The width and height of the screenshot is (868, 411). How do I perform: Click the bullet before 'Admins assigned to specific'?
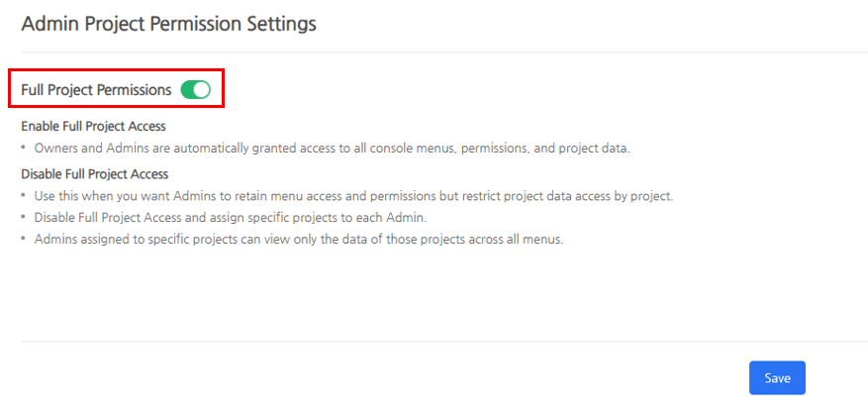[25, 240]
